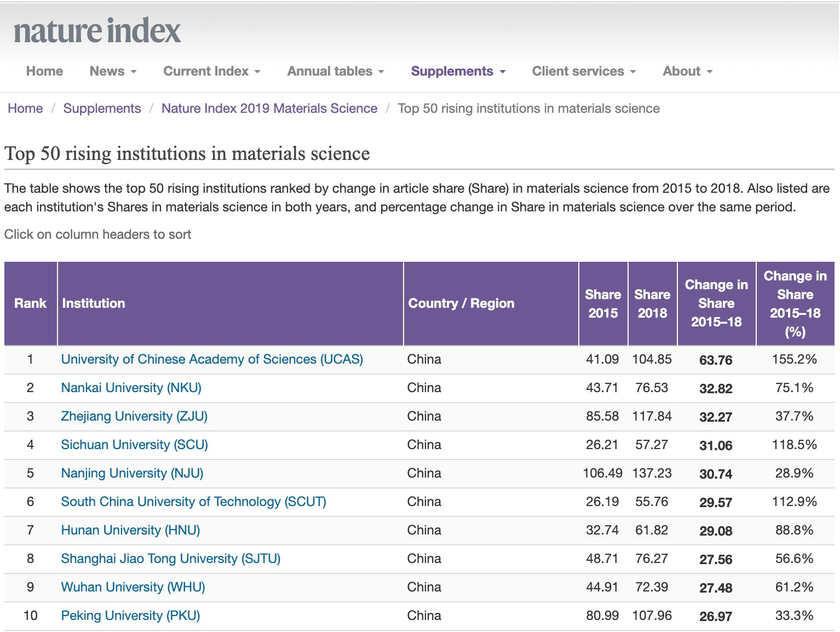Image resolution: width=840 pixels, height=632 pixels.
Task: Click the 44.91 Share 2015 cell
Action: click(602, 587)
